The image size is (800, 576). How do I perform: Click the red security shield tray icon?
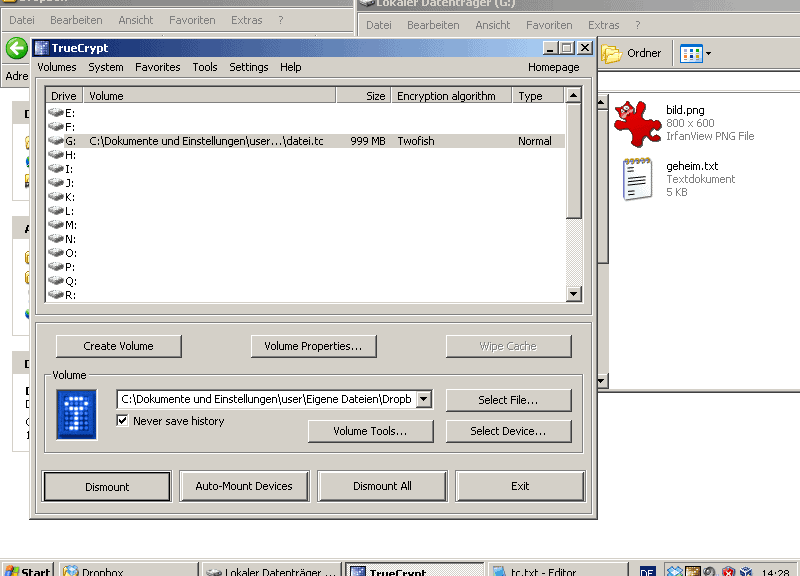point(728,571)
